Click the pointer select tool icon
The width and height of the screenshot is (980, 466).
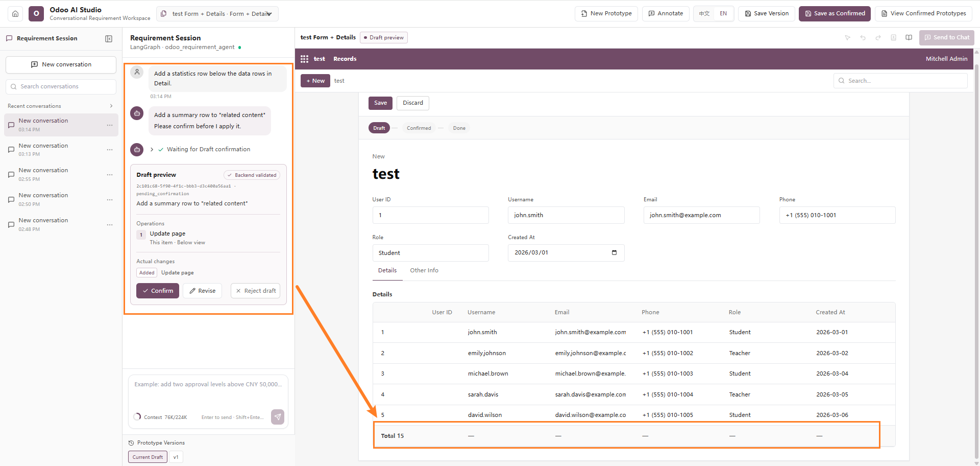point(848,38)
